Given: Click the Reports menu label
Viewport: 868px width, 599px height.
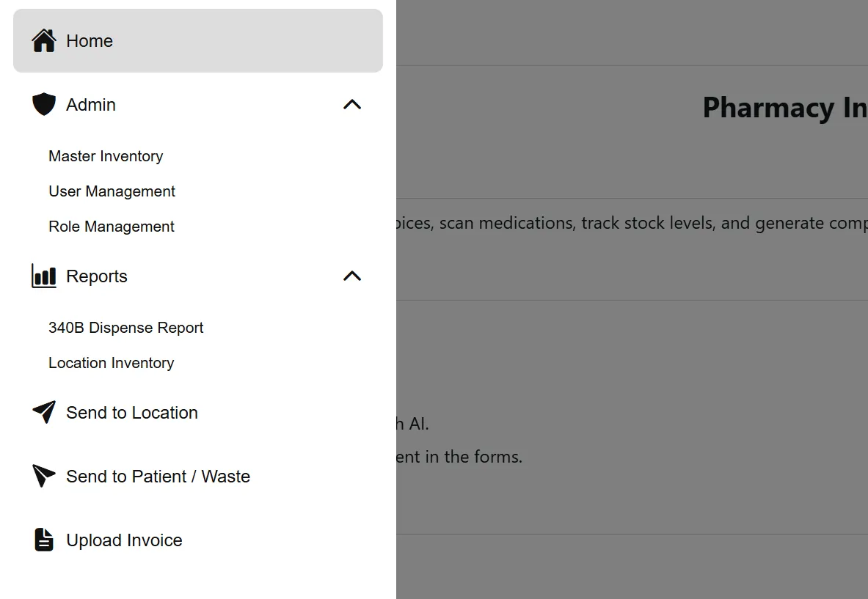Looking at the screenshot, I should [97, 276].
